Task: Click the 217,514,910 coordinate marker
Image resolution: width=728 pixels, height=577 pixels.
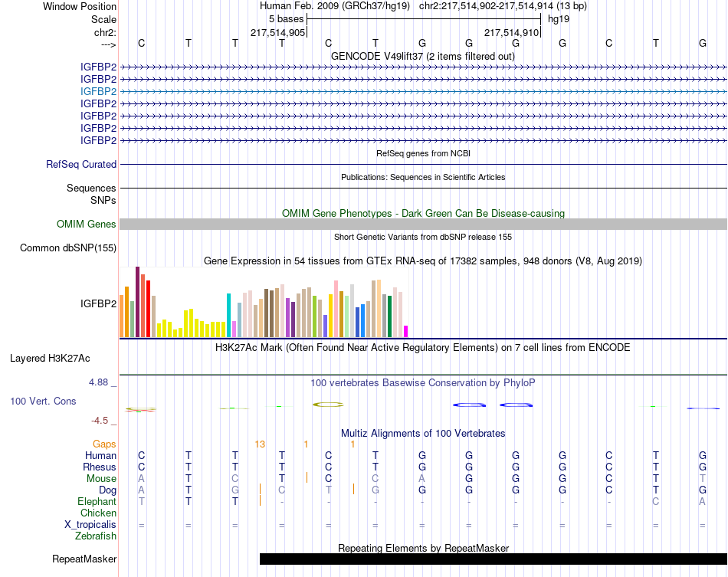Action: 512,32
